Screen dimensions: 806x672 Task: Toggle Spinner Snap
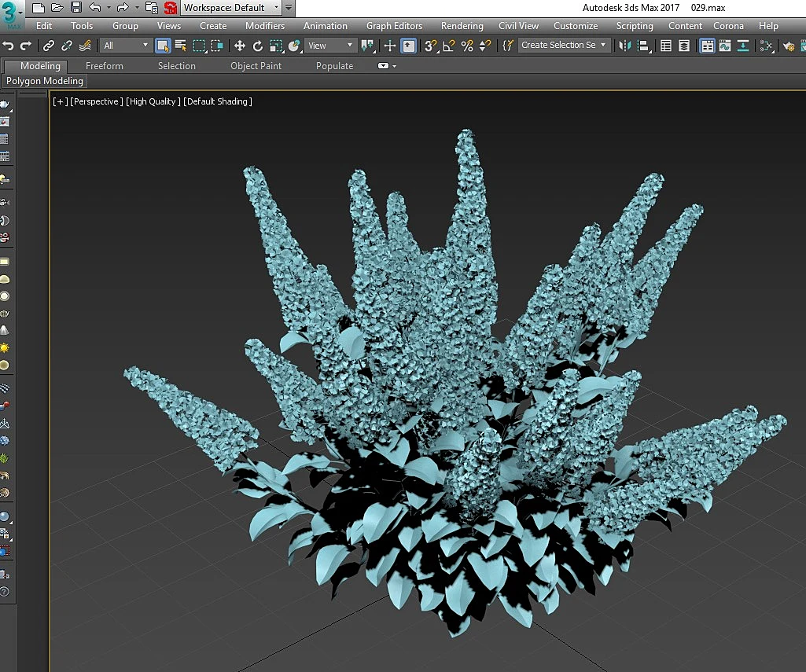[484, 46]
